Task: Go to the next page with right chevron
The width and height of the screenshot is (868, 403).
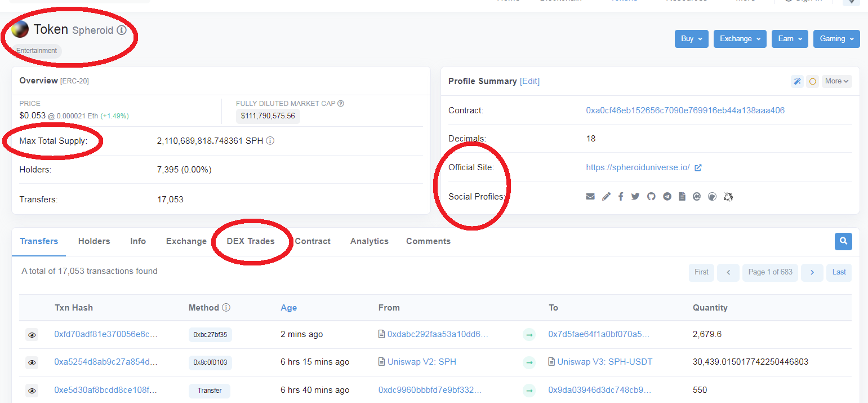Action: click(812, 272)
